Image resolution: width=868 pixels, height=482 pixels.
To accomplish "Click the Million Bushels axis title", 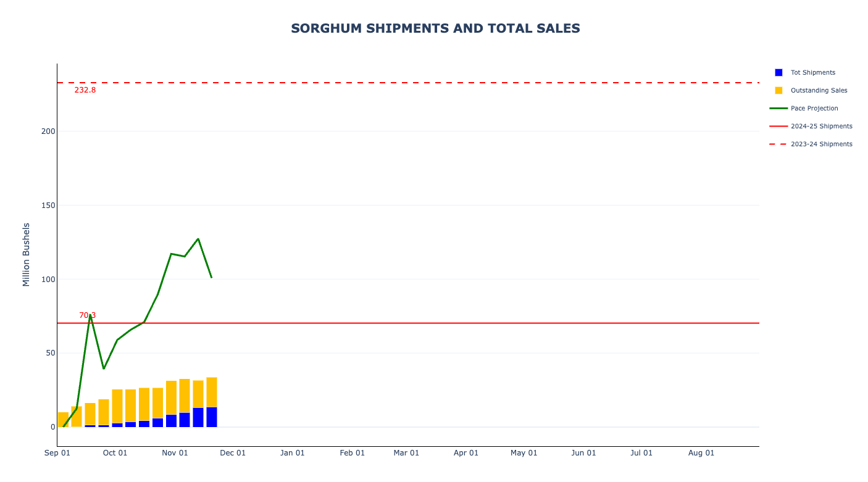I will (26, 254).
